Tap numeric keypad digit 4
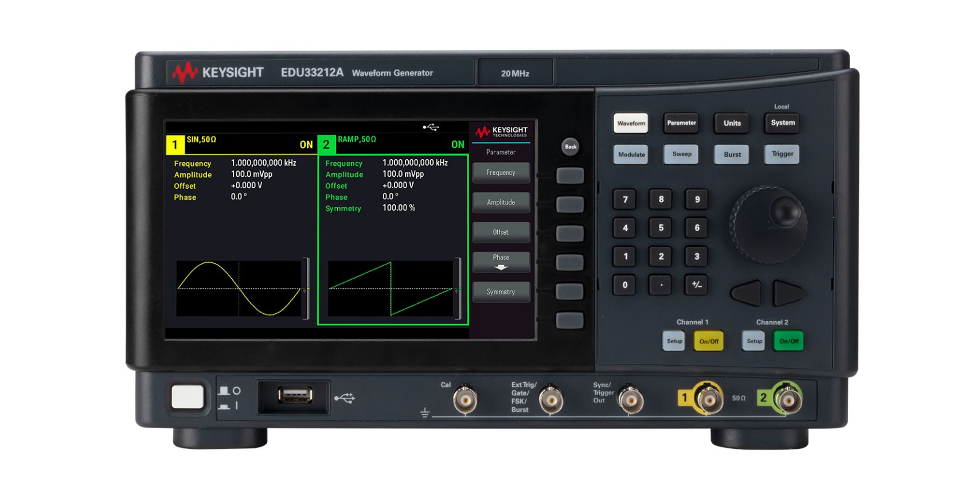 (625, 228)
